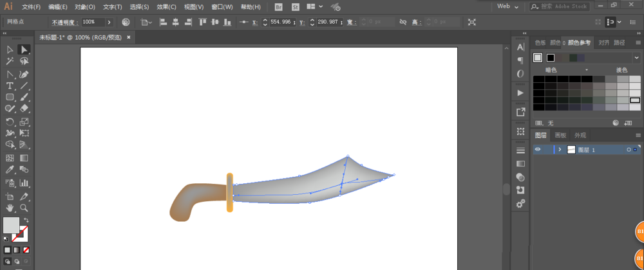Switch to the 画板 tab

pos(560,135)
